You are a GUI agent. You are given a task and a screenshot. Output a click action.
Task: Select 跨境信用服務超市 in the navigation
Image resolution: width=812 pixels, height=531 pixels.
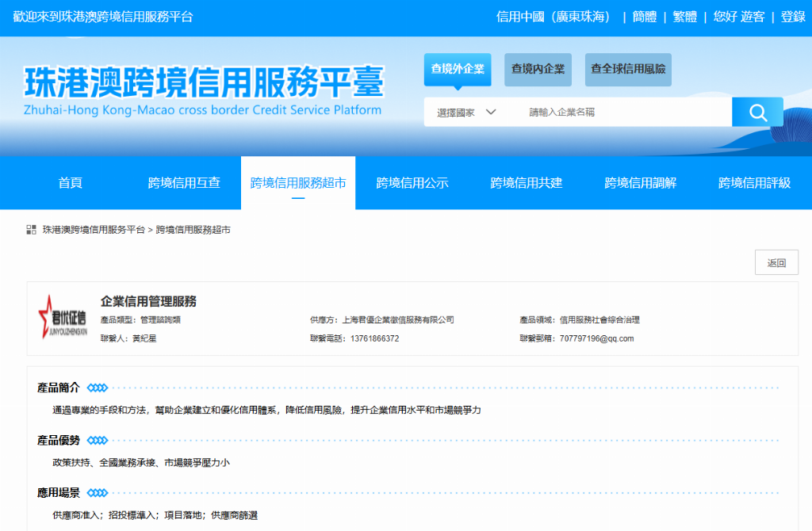(298, 183)
